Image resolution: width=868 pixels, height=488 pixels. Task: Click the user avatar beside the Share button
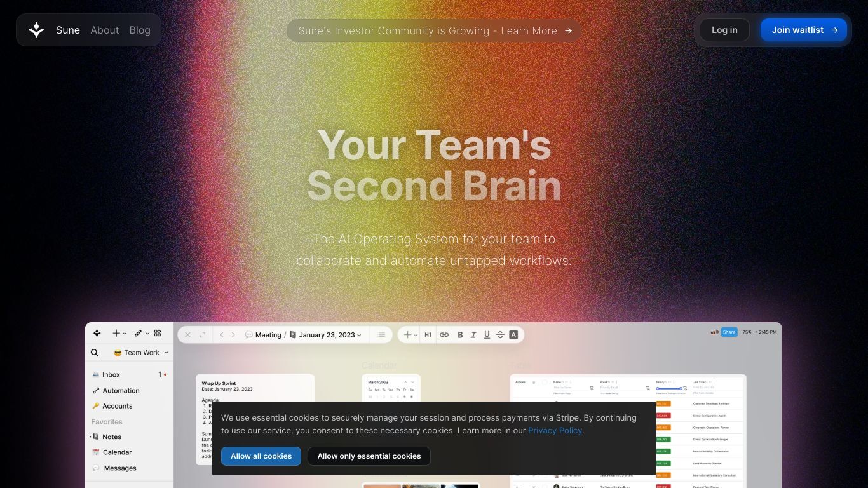pos(714,332)
